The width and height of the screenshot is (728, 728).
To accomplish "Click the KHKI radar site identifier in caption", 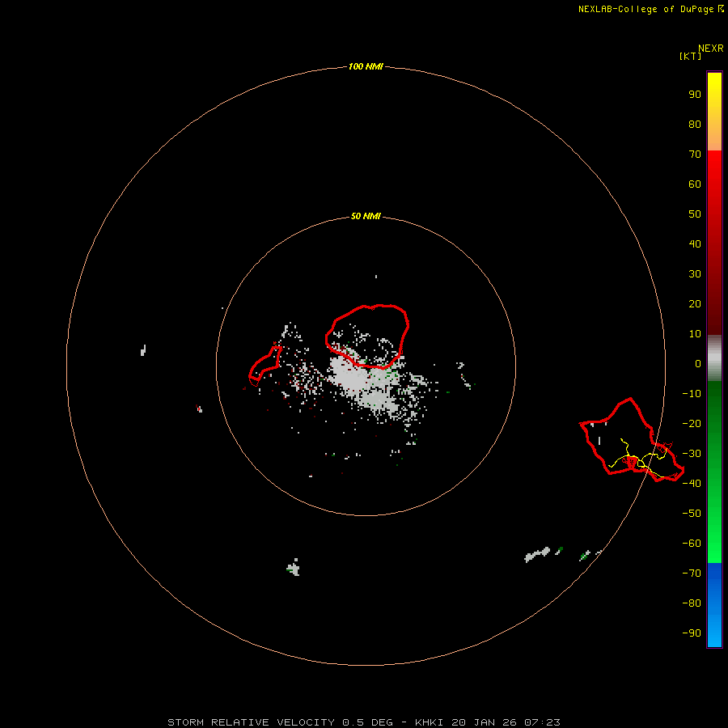I will pos(429,722).
